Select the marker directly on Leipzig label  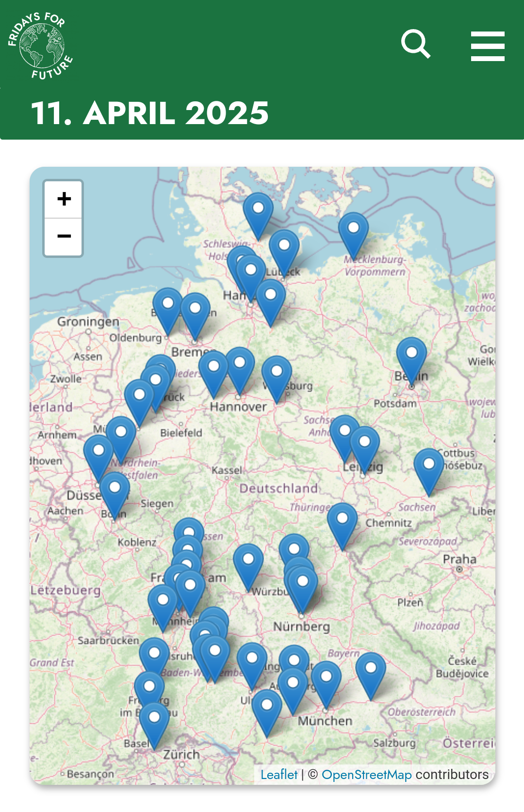coord(364,450)
